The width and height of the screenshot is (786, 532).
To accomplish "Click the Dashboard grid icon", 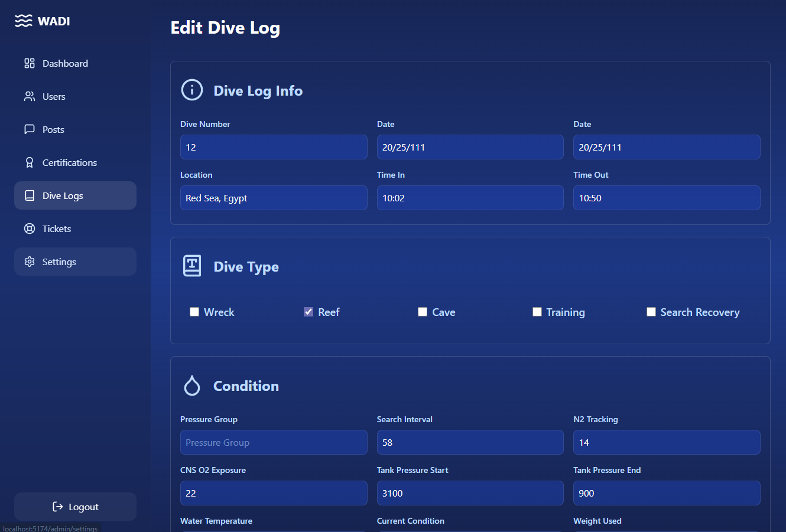I will (x=30, y=63).
